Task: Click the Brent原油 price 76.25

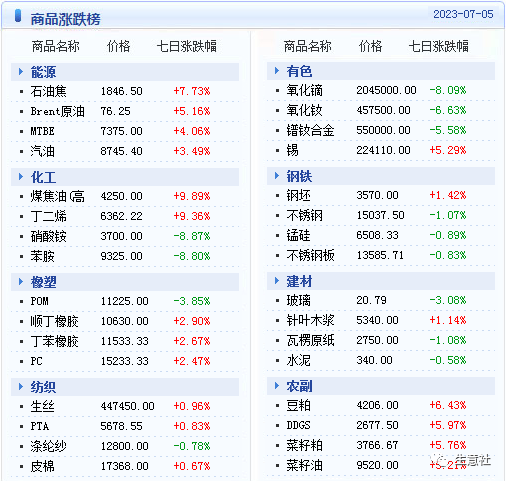Action: tap(115, 111)
